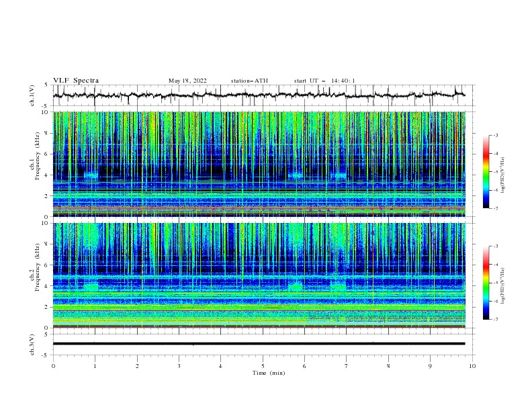Click the log(PSD) label beside the ch.1 colorbar
The height and width of the screenshot is (411, 532).
(x=502, y=175)
